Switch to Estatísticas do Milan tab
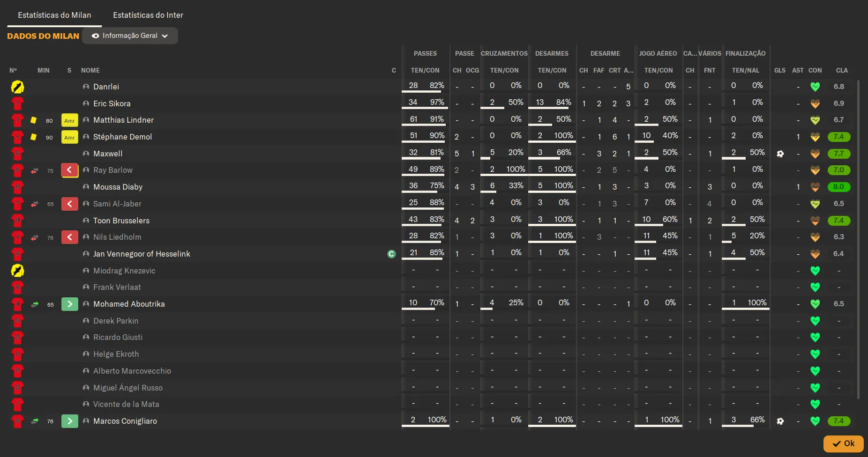Image resolution: width=868 pixels, height=457 pixels. (x=54, y=15)
